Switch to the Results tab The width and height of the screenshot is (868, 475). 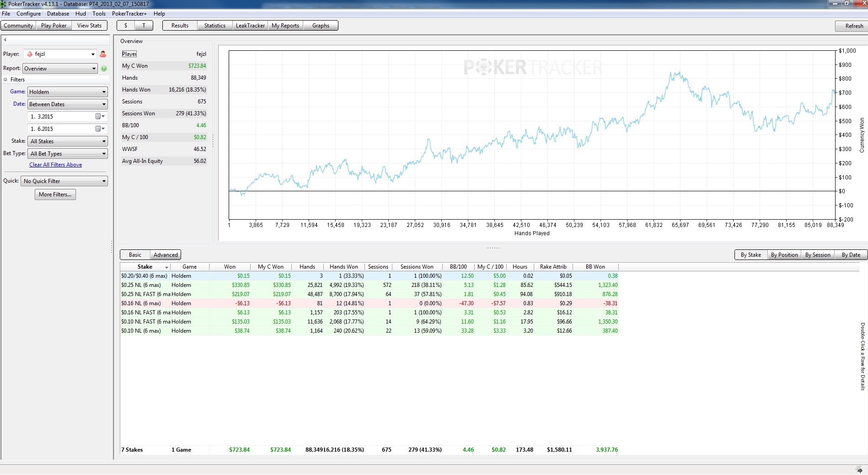pyautogui.click(x=180, y=26)
